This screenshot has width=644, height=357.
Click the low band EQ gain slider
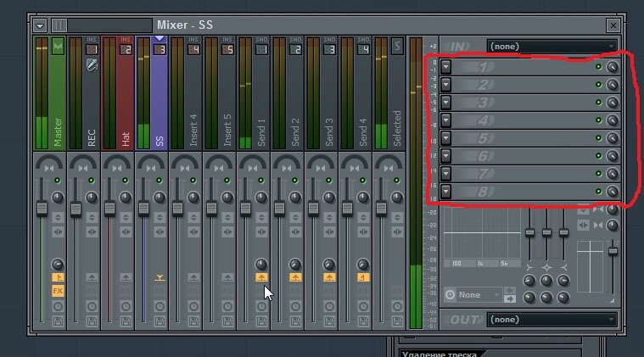point(529,232)
